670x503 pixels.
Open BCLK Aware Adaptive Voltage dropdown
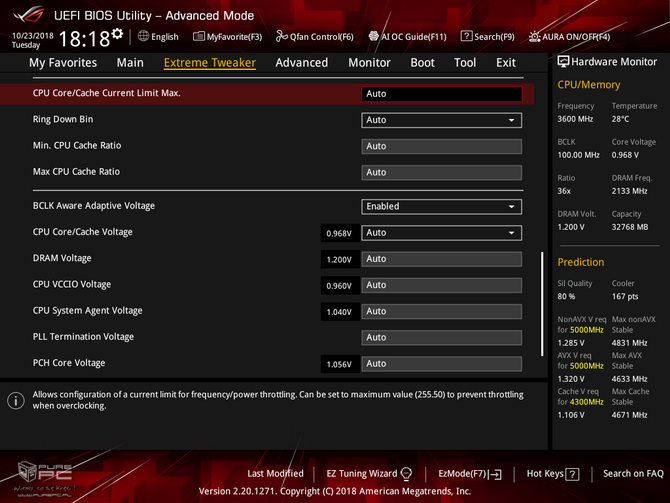pyautogui.click(x=441, y=206)
